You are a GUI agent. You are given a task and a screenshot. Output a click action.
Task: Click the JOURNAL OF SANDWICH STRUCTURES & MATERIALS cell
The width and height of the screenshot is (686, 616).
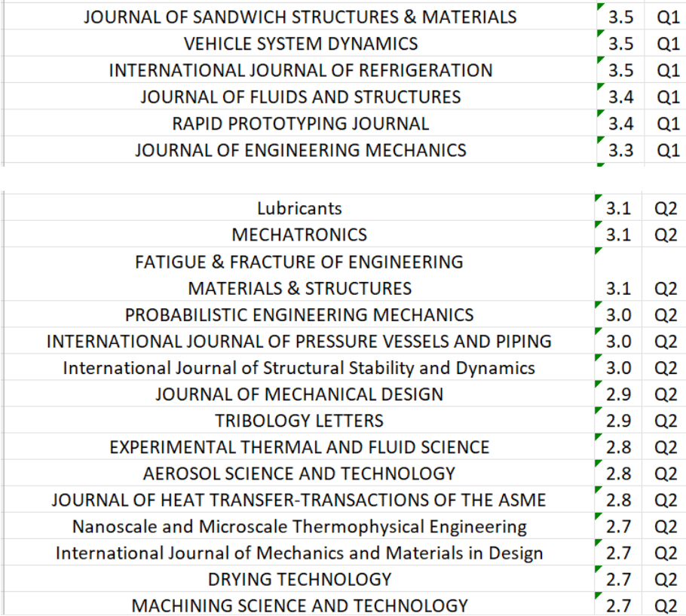300,17
